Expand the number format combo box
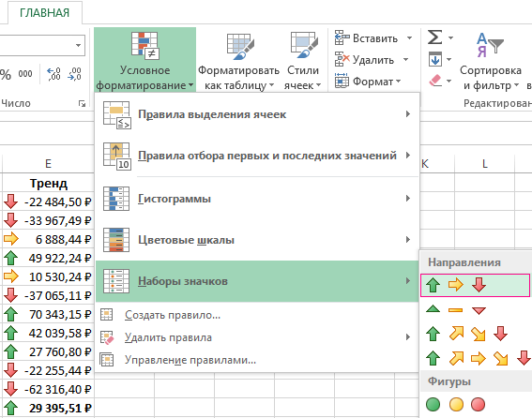Viewport: 532px width, 418px height. coord(78,45)
